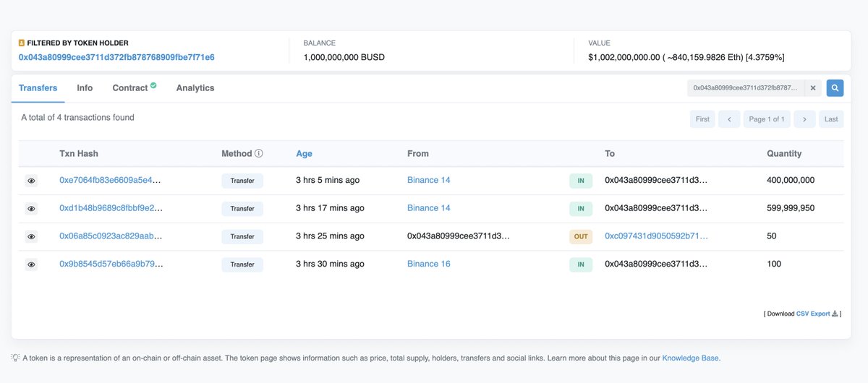This screenshot has width=868, height=383.
Task: Click the Contract verified checkmark icon
Action: (x=153, y=86)
